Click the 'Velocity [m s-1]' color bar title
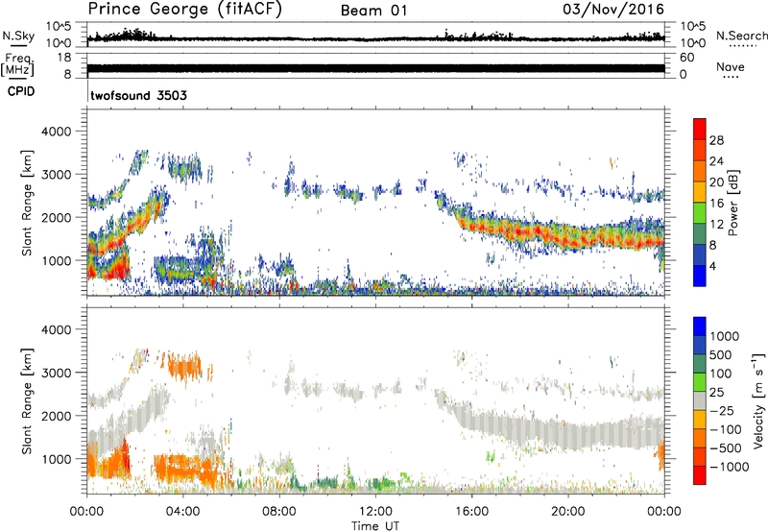Image resolution: width=768 pixels, height=532 pixels. [x=758, y=400]
